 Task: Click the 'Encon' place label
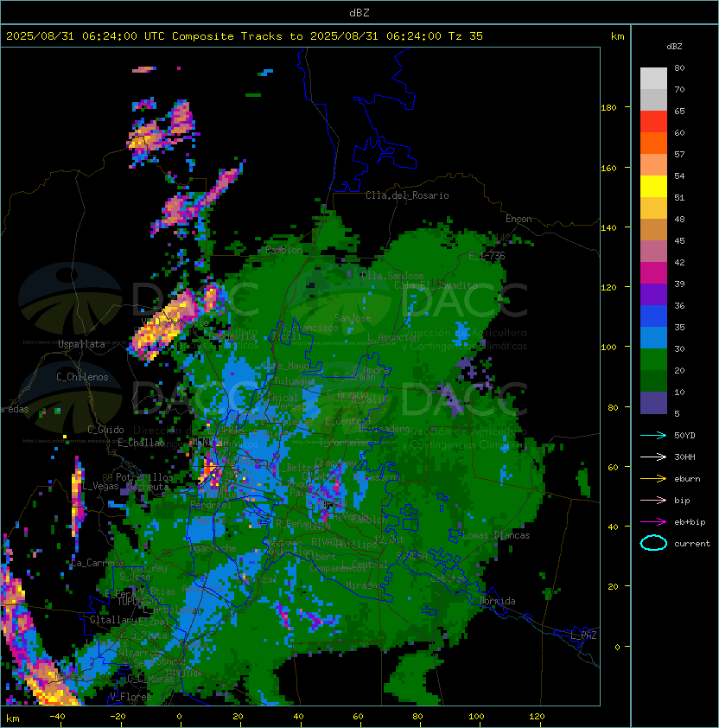[519, 219]
